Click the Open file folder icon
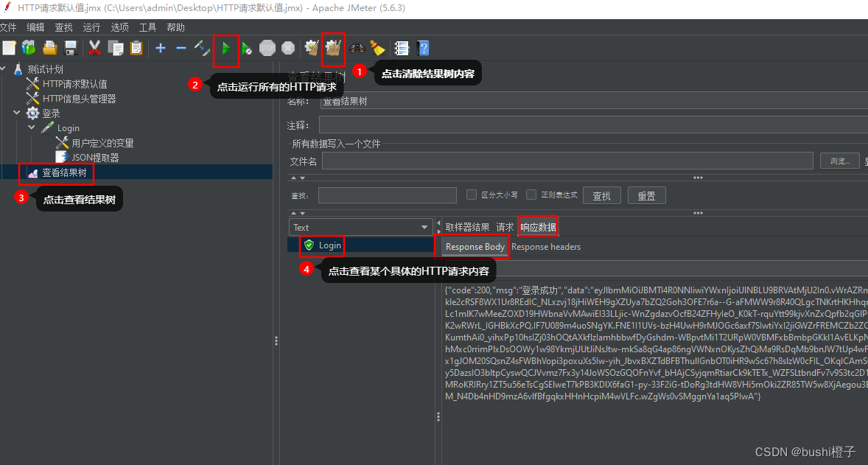 [x=50, y=48]
